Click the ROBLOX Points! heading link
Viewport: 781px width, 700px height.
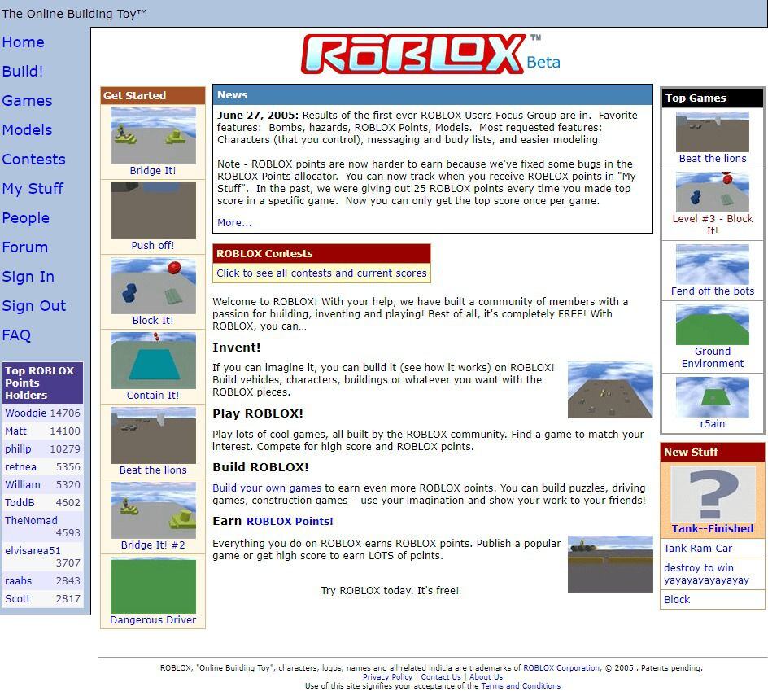click(290, 522)
